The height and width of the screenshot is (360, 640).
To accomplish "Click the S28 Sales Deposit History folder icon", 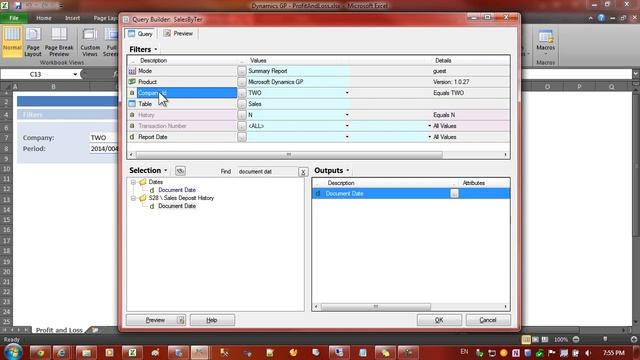I will click(142, 198).
